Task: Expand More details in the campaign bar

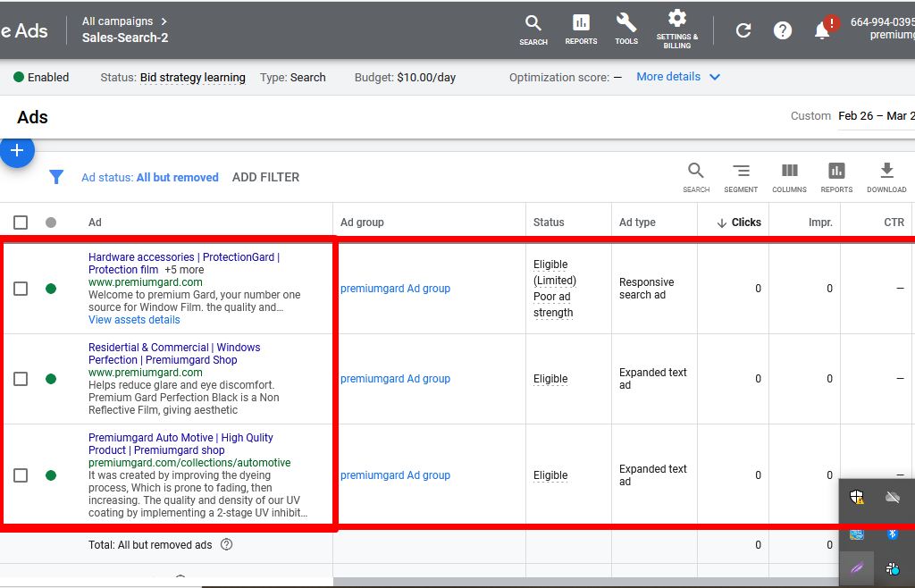Action: pyautogui.click(x=678, y=77)
